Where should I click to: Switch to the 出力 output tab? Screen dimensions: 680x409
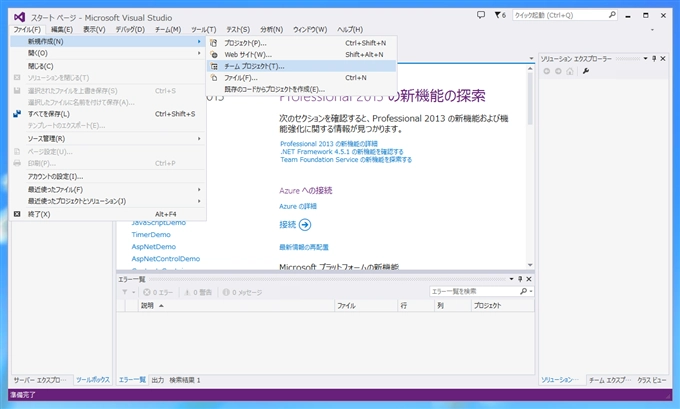pos(158,380)
